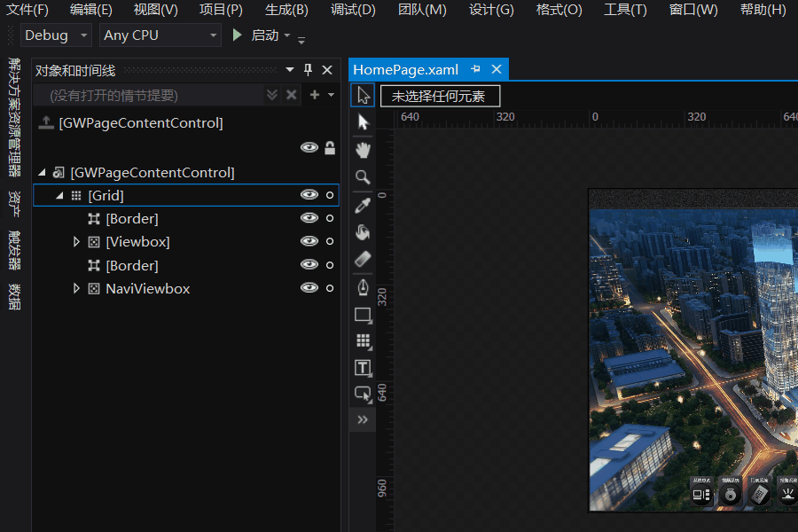Viewport: 798px width, 532px height.
Task: Click the 启动 start button
Action: click(256, 35)
